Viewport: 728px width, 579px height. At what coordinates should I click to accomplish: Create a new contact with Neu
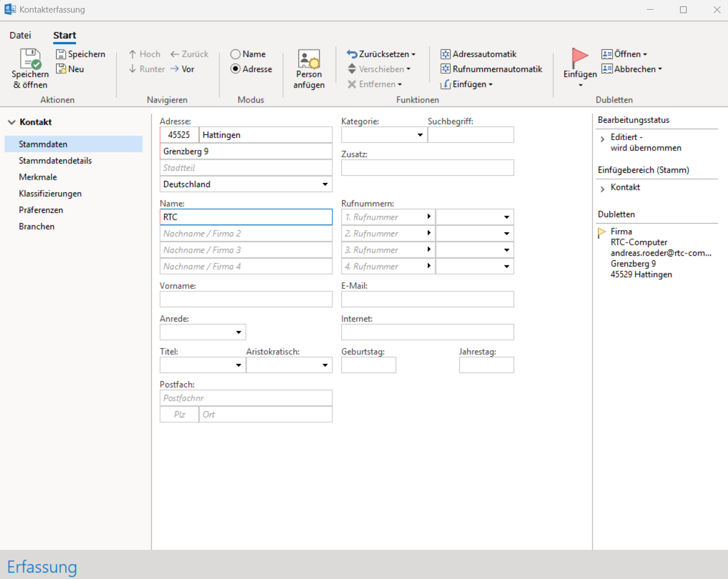point(70,69)
